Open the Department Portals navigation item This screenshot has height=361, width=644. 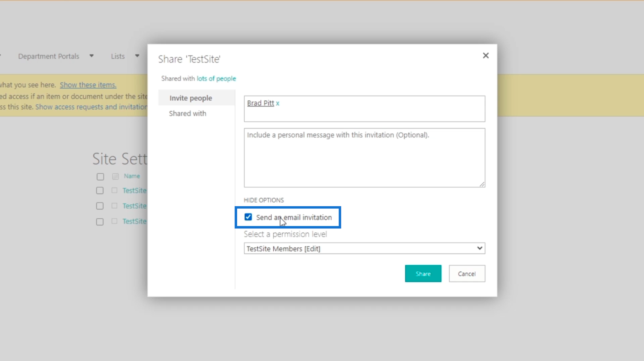pyautogui.click(x=49, y=56)
